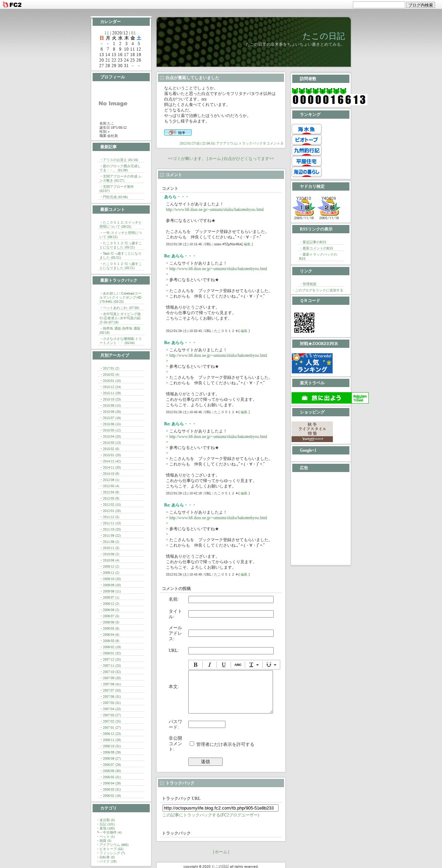Open the coreda 人気ランキング banner
This screenshot has height=868, width=442.
click(312, 363)
